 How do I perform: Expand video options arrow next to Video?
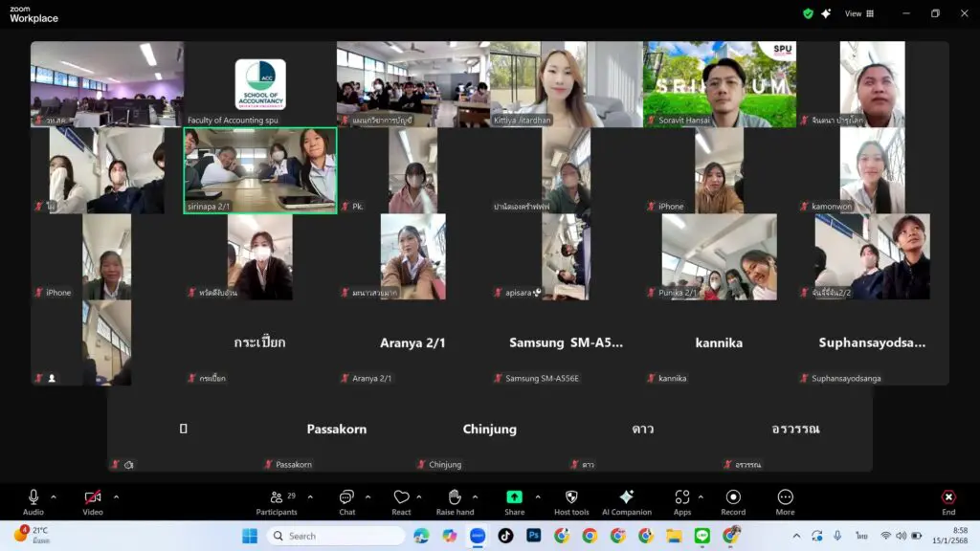coord(117,496)
